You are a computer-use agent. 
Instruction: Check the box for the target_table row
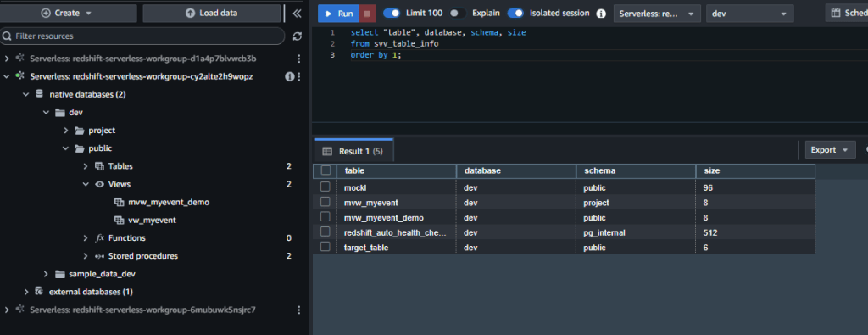[x=325, y=247]
